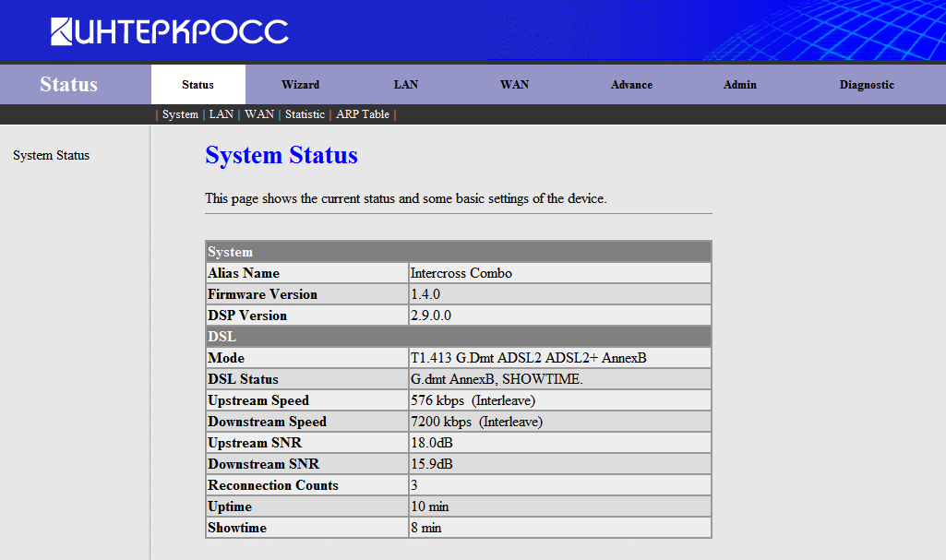The image size is (946, 560).
Task: Open the Admin tab
Action: click(739, 85)
